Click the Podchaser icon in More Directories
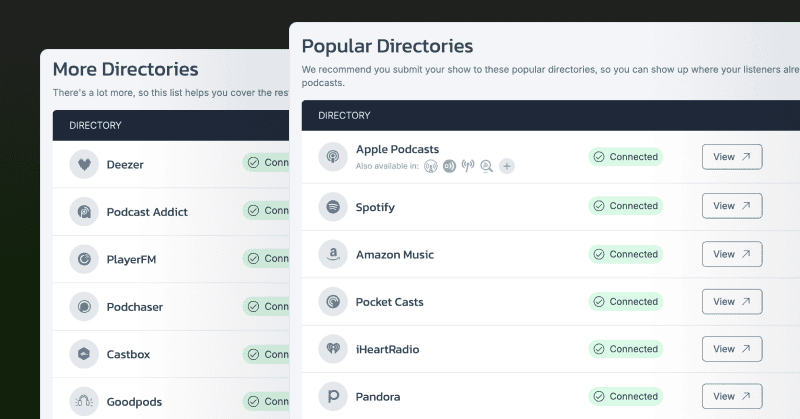The width and height of the screenshot is (800, 419). (84, 307)
